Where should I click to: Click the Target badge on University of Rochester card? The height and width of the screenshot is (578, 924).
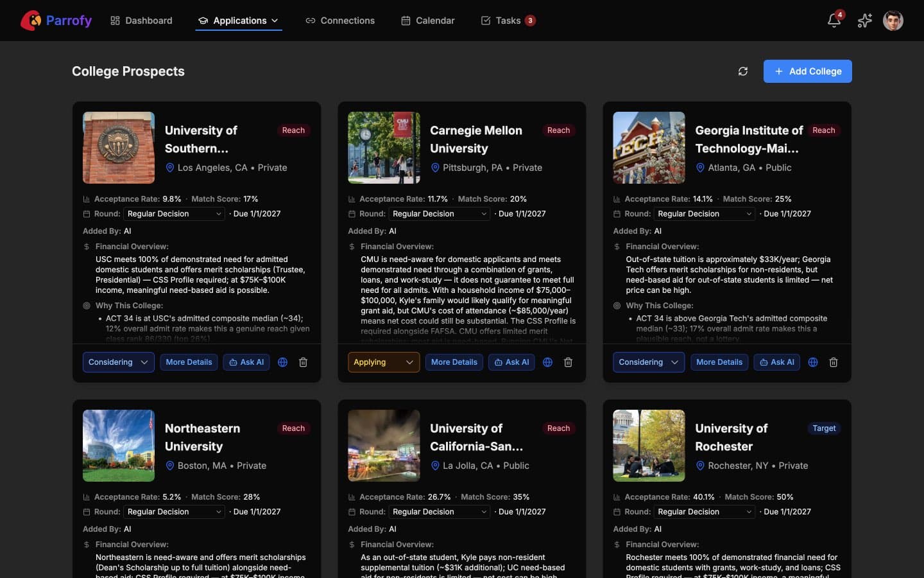click(x=824, y=428)
